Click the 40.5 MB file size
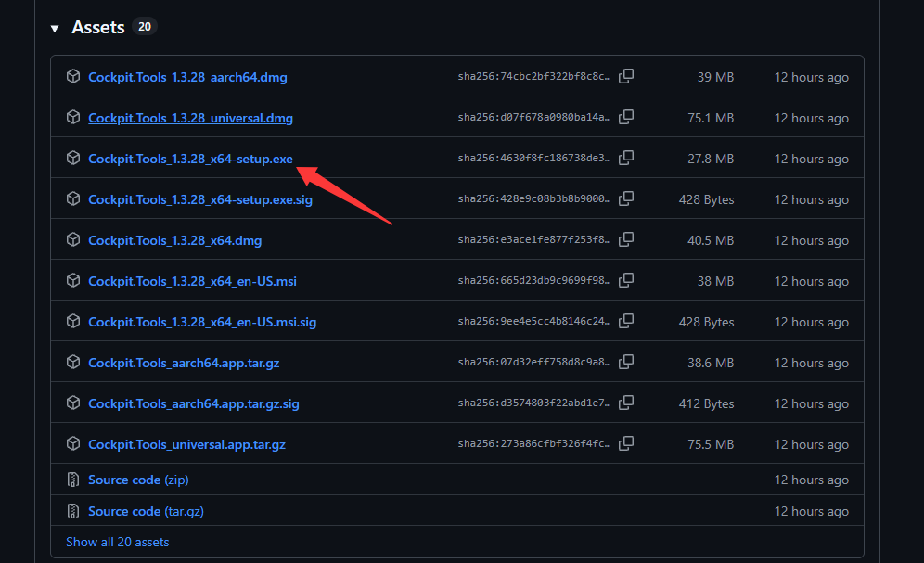 coord(711,240)
